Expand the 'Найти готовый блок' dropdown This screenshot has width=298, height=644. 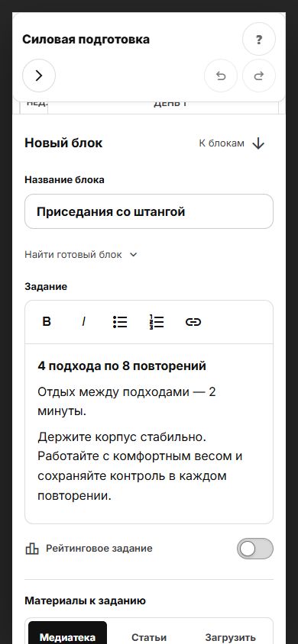(x=80, y=255)
